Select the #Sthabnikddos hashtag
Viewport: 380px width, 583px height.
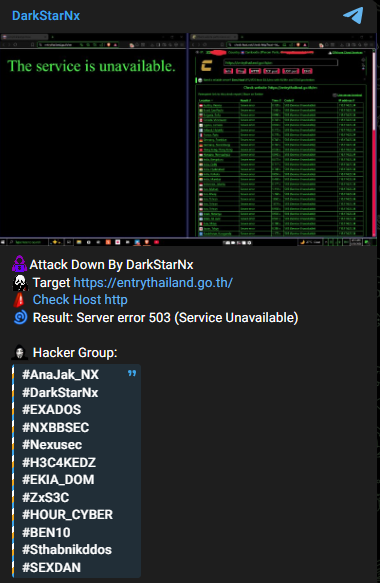pyautogui.click(x=67, y=550)
